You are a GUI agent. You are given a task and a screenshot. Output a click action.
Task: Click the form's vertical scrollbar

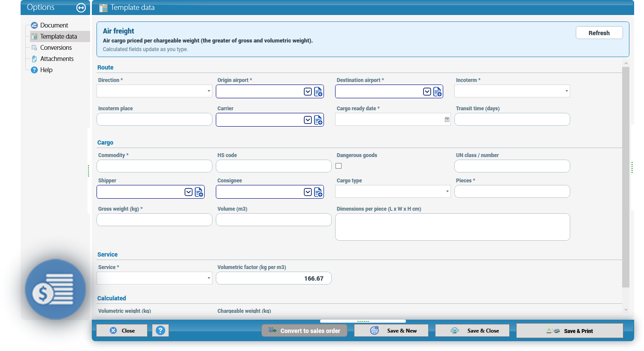[626, 177]
